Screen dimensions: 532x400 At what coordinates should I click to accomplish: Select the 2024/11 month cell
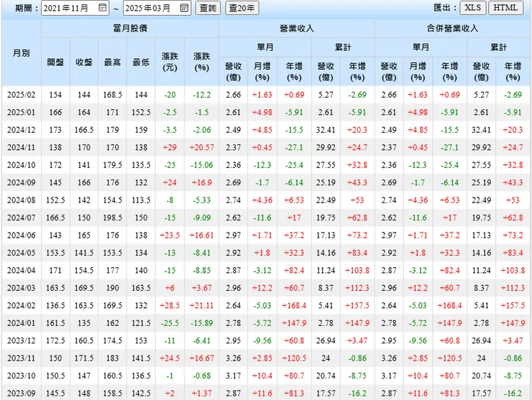pyautogui.click(x=22, y=147)
